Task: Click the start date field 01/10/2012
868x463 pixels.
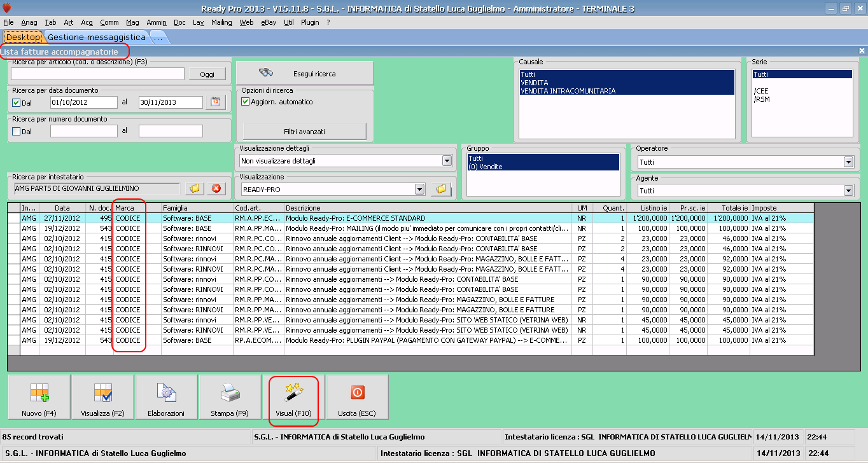Action: 84,102
